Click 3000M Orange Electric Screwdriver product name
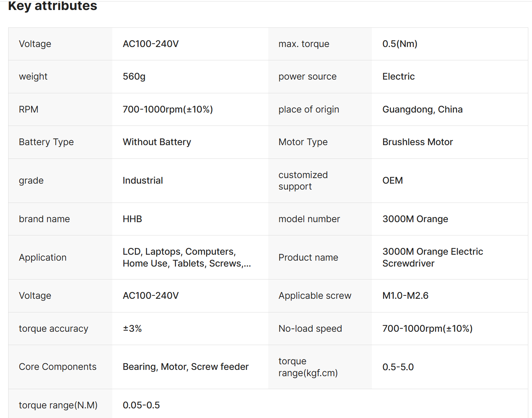This screenshot has width=532, height=418. pyautogui.click(x=432, y=257)
